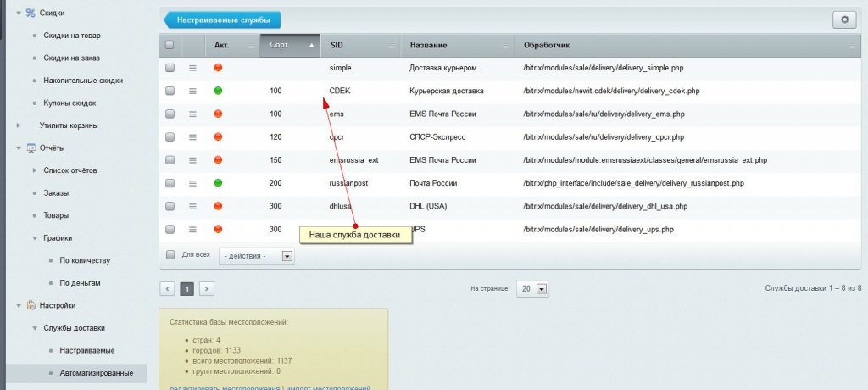Select Настраиваемые in sidebar
This screenshot has height=390, width=868.
pyautogui.click(x=87, y=351)
